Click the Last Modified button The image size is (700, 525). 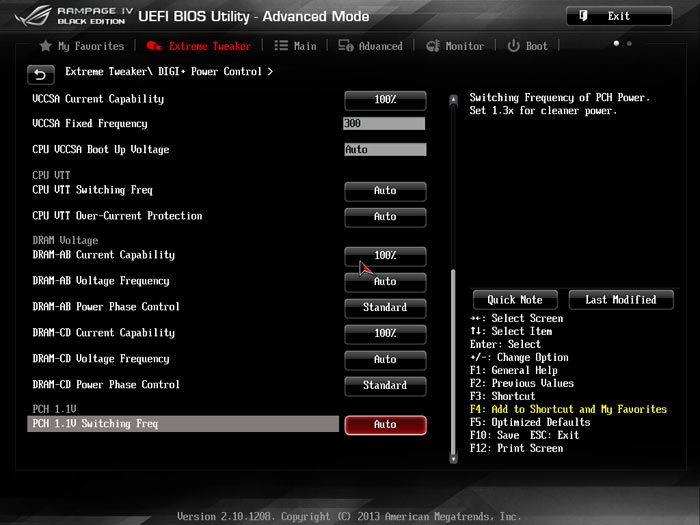point(621,300)
